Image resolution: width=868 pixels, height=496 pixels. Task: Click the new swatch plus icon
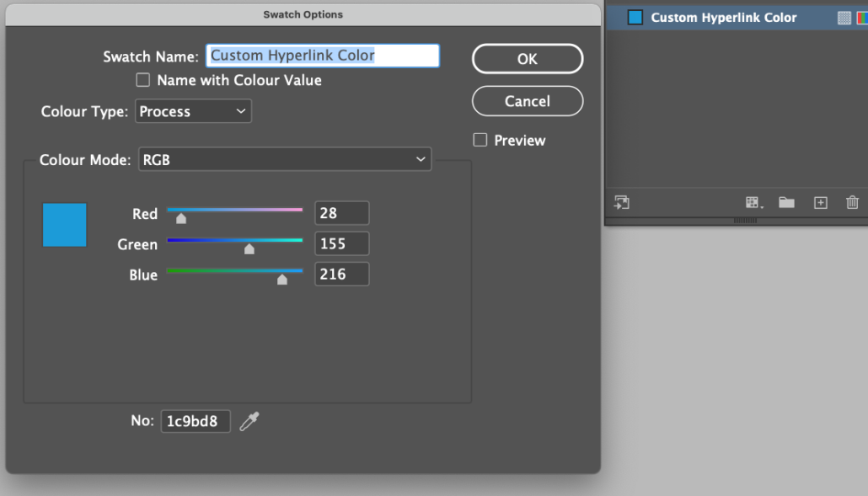[x=820, y=202]
